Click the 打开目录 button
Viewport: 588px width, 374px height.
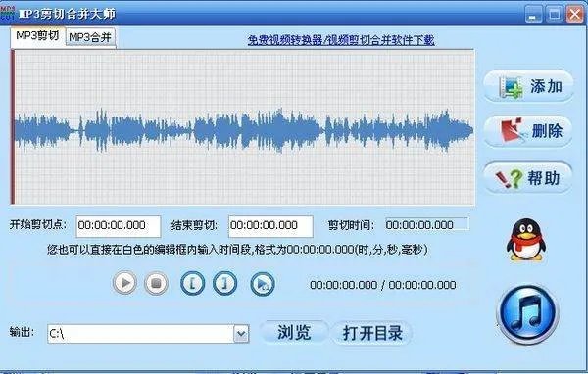click(372, 333)
